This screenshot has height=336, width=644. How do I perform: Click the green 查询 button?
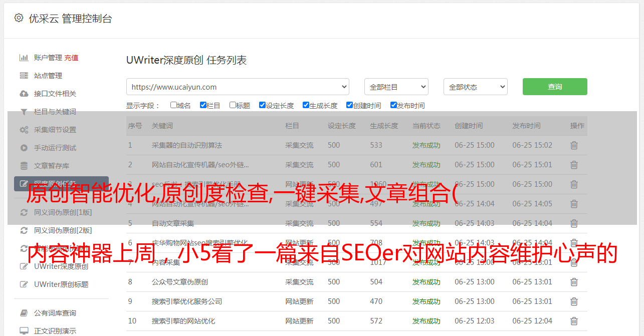click(x=555, y=87)
